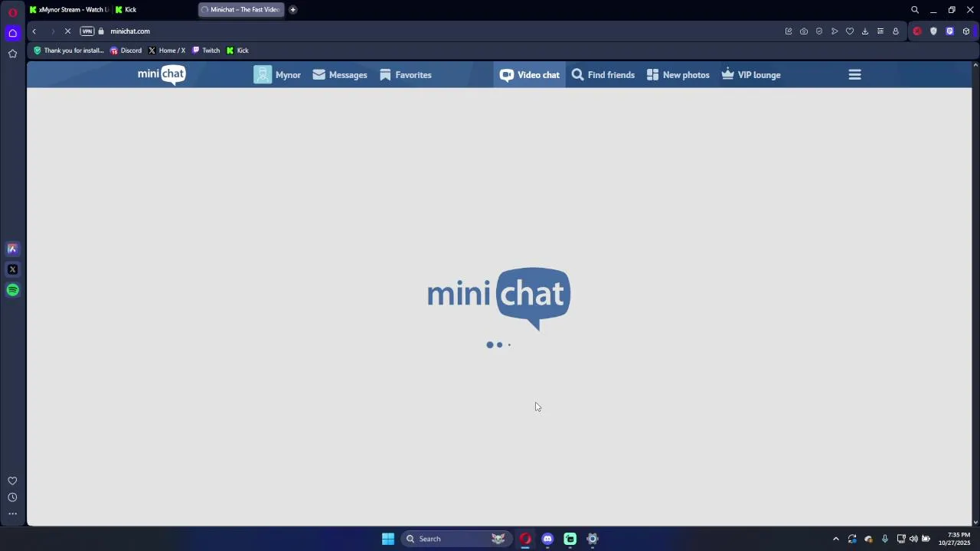Open the Spotify sidebar player
The image size is (980, 551).
click(12, 290)
